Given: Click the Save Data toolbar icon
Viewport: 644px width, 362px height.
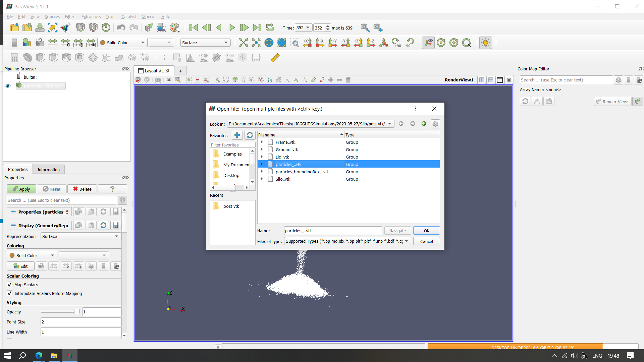Looking at the screenshot, I should coord(40,27).
